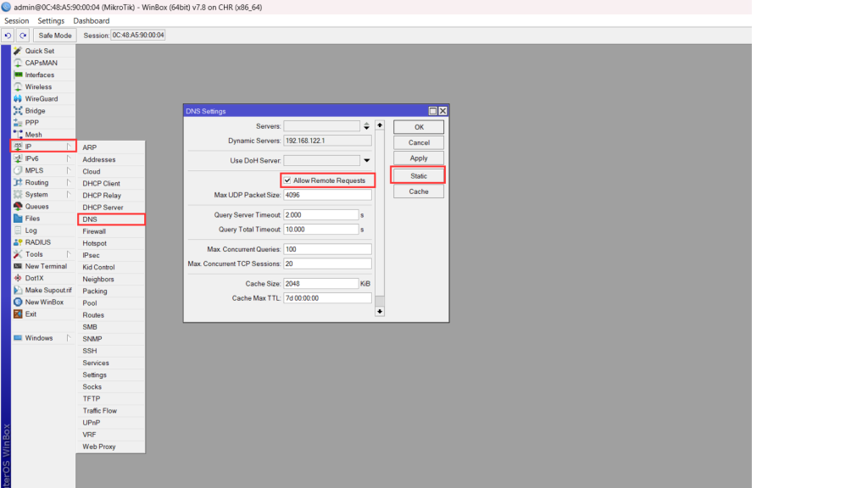Expand the Routing submenu in the sidebar
The width and height of the screenshot is (868, 488).
pos(37,182)
